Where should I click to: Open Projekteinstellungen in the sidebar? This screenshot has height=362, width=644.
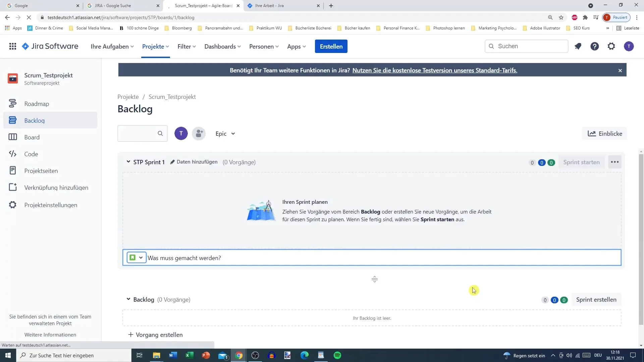coord(50,205)
